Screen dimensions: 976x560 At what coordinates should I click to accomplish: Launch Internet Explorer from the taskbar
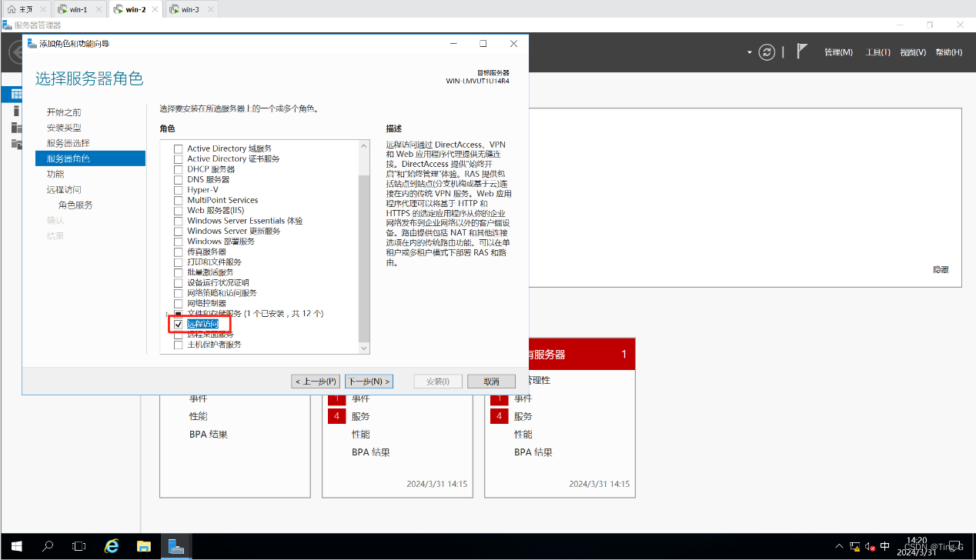pos(112,546)
